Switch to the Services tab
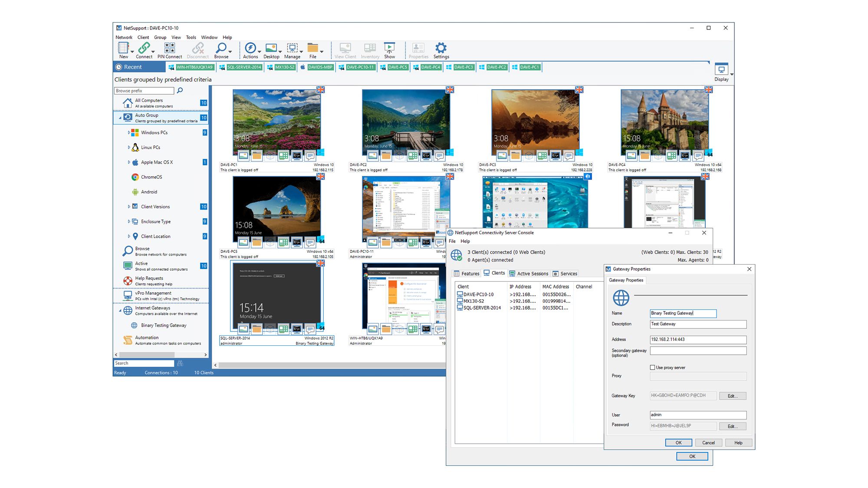 pos(565,274)
